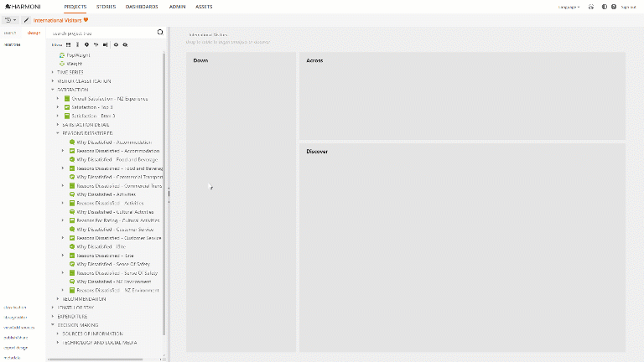
Task: Click the code brackets icon in header
Action: point(591,7)
